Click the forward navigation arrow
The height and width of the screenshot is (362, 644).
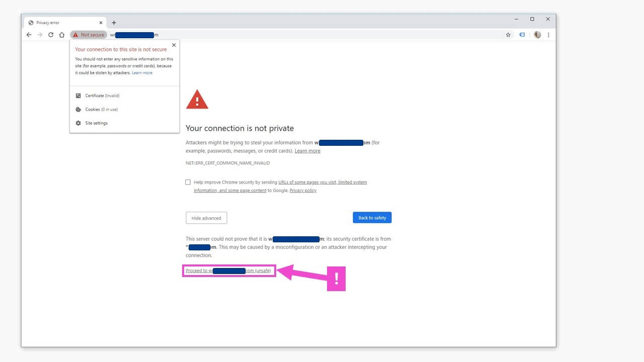[x=40, y=35]
